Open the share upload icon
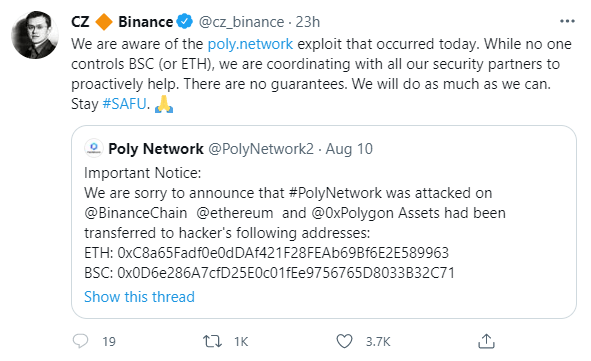 click(486, 341)
